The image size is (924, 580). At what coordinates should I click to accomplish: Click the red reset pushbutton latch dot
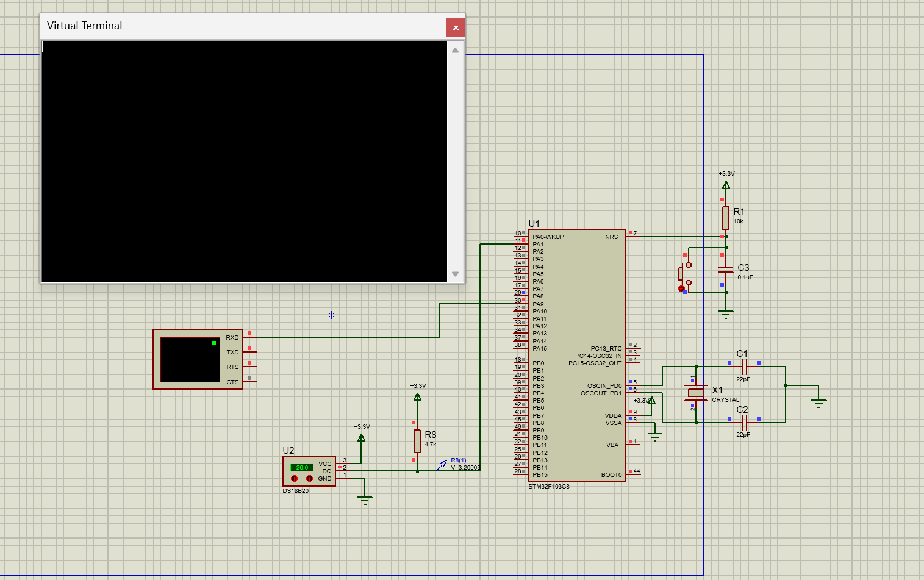681,289
